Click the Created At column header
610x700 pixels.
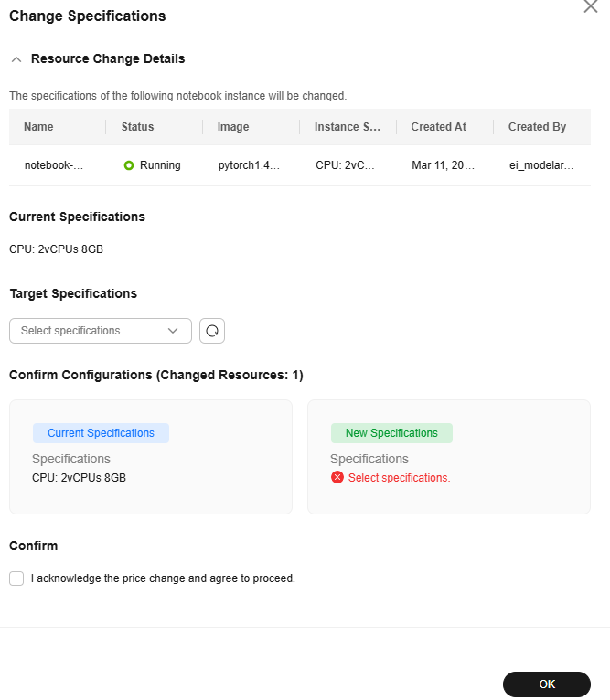click(x=438, y=127)
